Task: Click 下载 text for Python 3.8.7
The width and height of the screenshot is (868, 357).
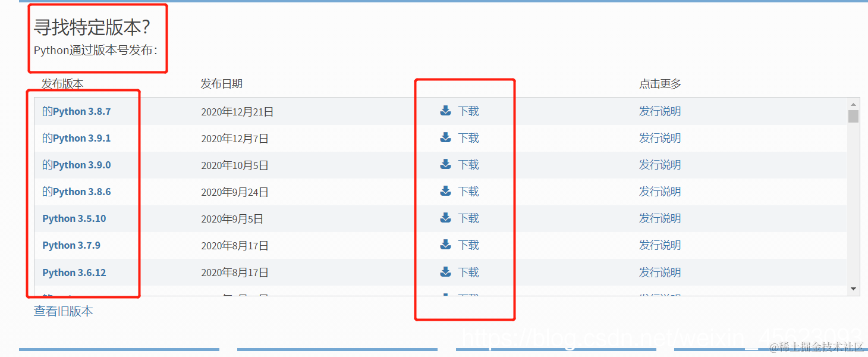Action: tap(468, 111)
